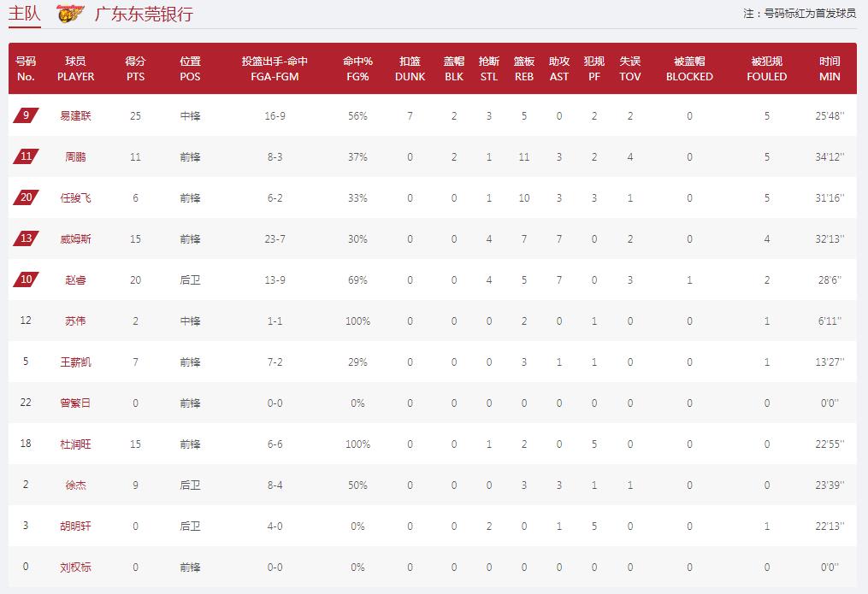Click the 时间 MIN column header
Image resolution: width=868 pixels, height=594 pixels.
pos(830,68)
